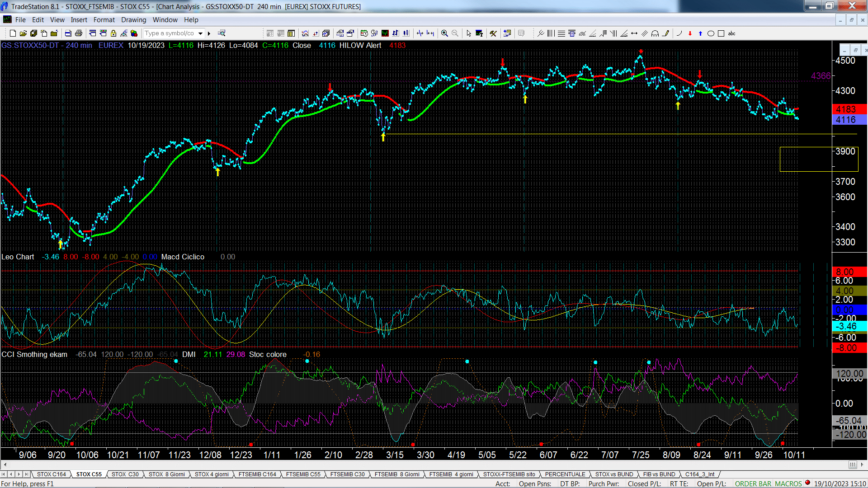Image resolution: width=868 pixels, height=488 pixels.
Task: Click the Print icon in toolbar
Action: click(x=79, y=33)
